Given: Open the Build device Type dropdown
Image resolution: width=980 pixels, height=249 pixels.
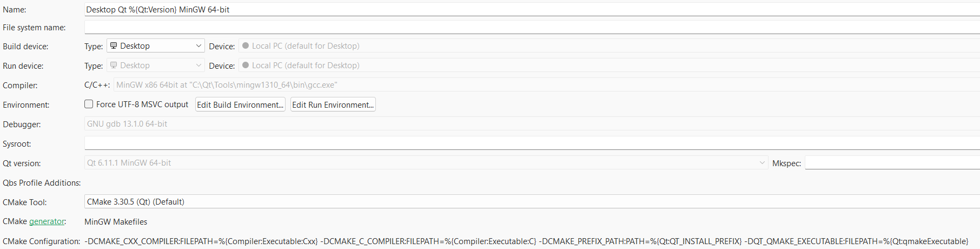Looking at the screenshot, I should [156, 46].
